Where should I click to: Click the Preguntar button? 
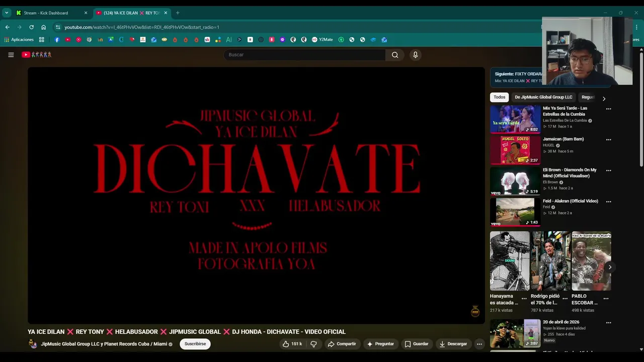click(x=380, y=344)
